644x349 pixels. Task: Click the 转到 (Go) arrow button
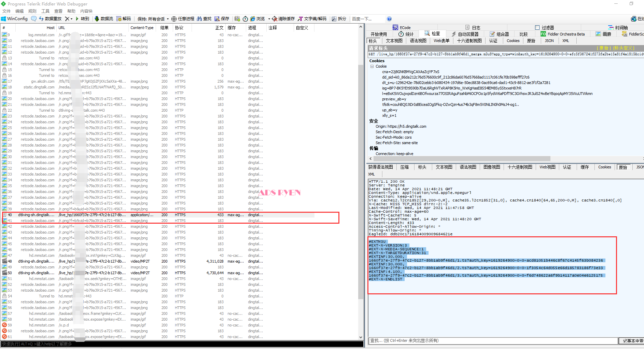[x=82, y=19]
